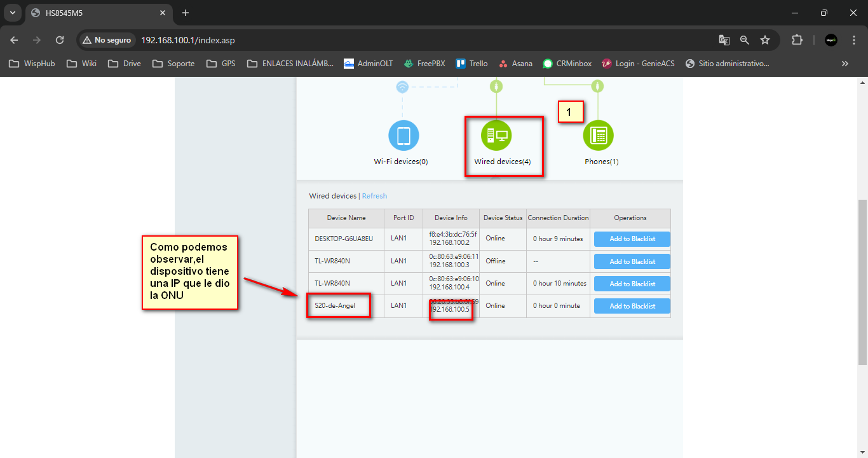Reload the page with the refresh icon
The width and height of the screenshot is (868, 458).
pos(60,40)
